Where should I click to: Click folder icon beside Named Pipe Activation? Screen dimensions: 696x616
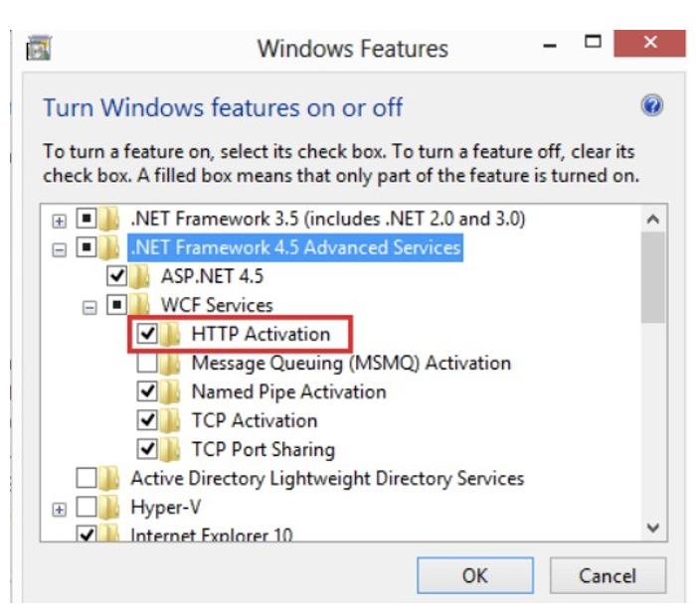(x=170, y=391)
